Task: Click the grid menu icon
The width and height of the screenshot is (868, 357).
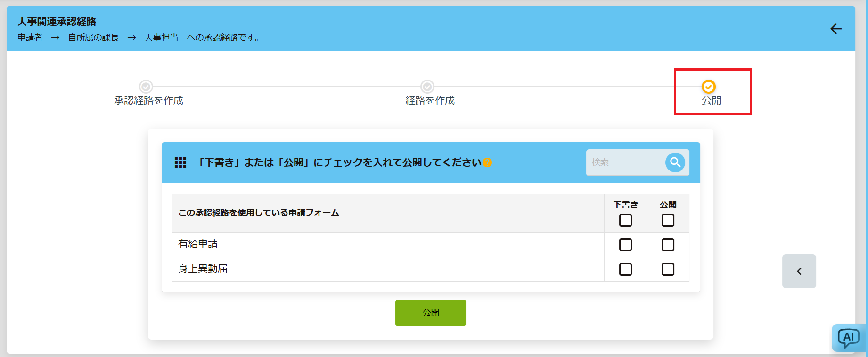Action: [180, 162]
